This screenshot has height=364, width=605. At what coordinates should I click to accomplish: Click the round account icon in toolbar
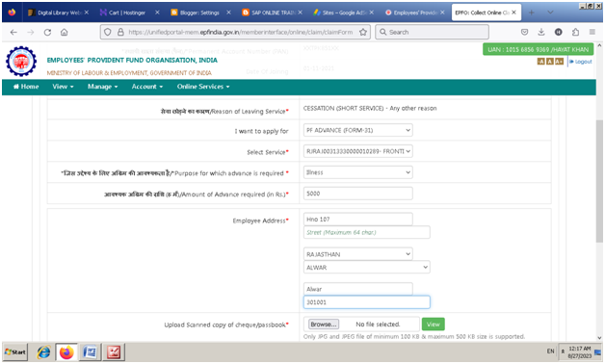click(x=559, y=32)
